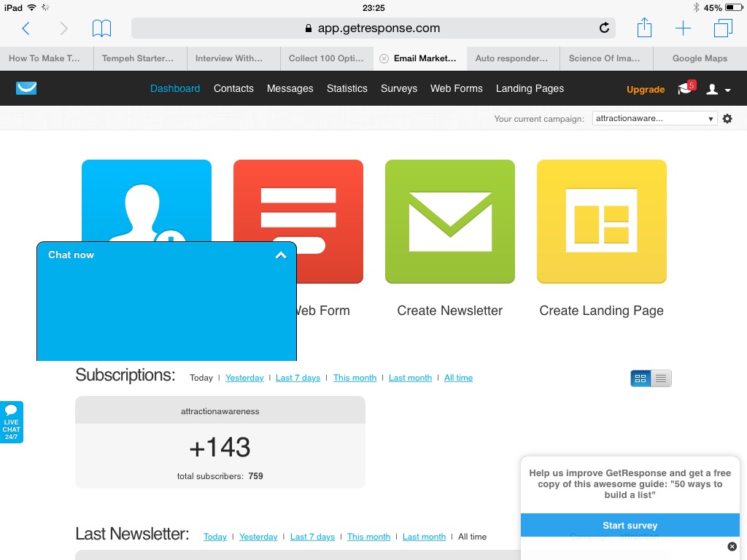Expand the account dropdown arrow
The height and width of the screenshot is (560, 747).
(727, 90)
